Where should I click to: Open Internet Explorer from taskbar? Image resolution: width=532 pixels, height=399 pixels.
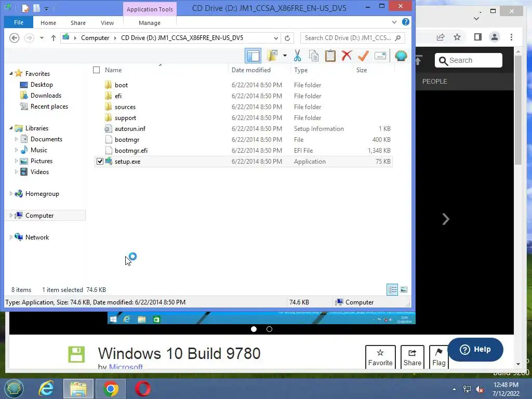point(46,389)
